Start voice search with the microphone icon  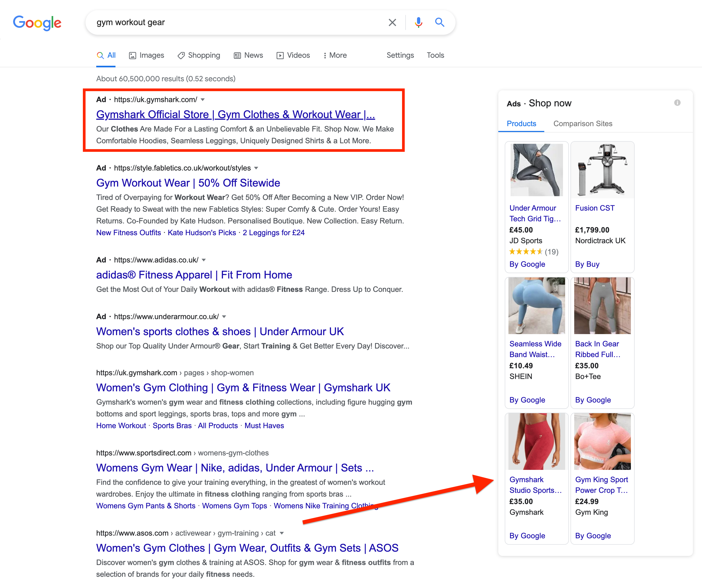(418, 22)
